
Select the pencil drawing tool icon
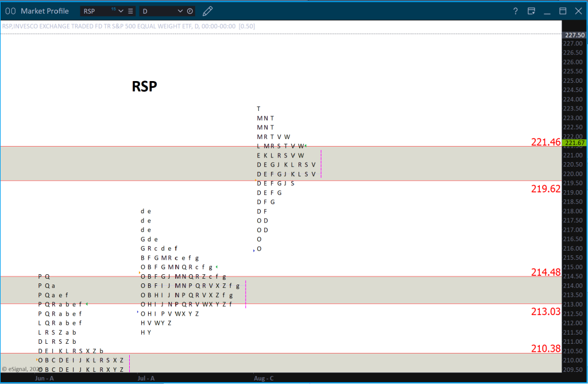click(207, 11)
